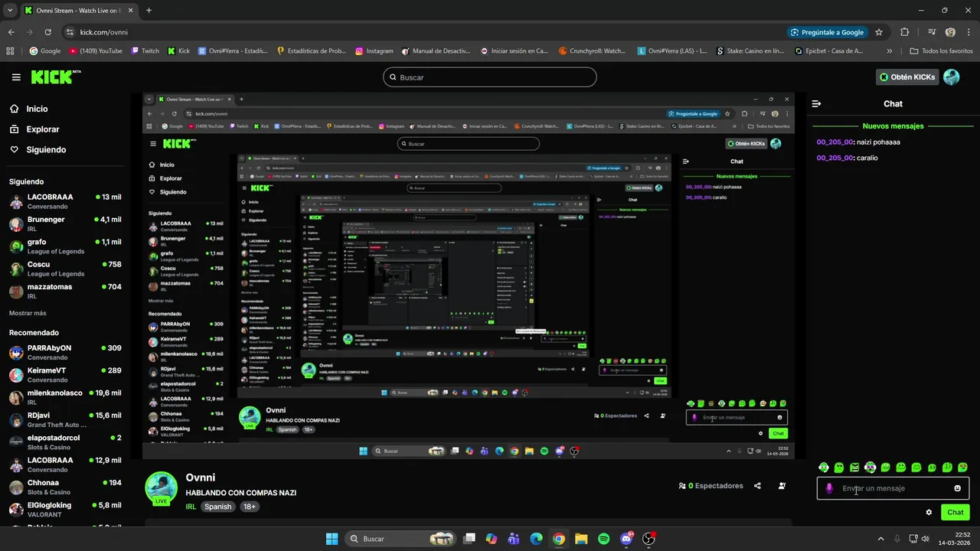Focus the Enviar un mensaje input
Screen dimensions: 980x551
click(x=893, y=488)
